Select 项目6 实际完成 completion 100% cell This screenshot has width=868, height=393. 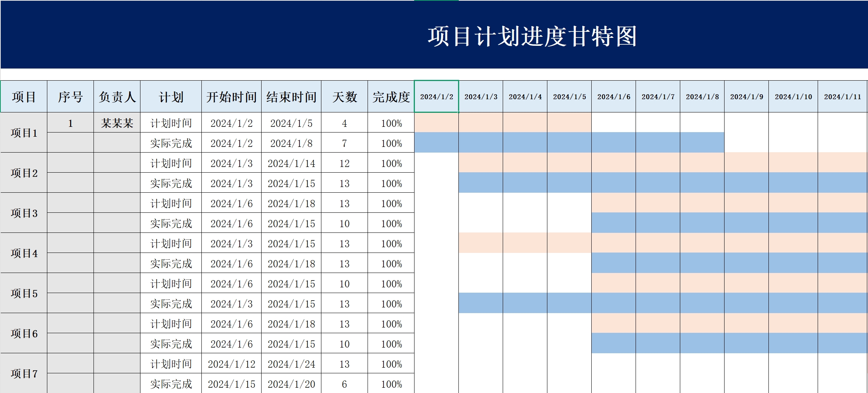coord(391,343)
